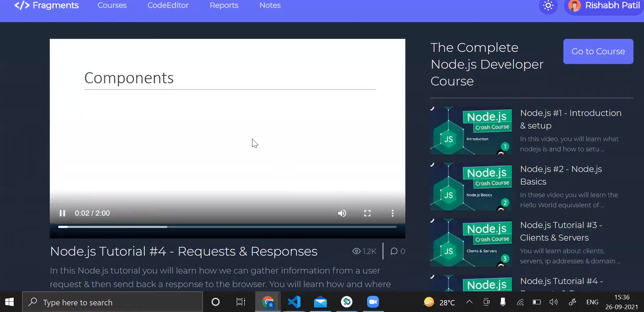Click the Go to Course button
This screenshot has width=644, height=312.
coord(598,51)
